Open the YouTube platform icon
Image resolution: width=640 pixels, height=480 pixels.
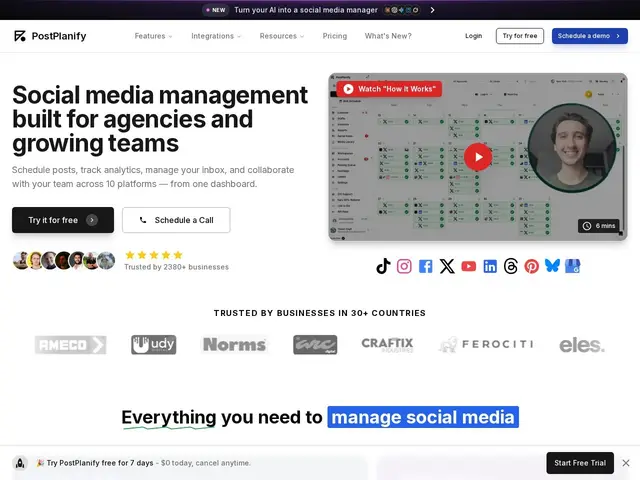469,266
